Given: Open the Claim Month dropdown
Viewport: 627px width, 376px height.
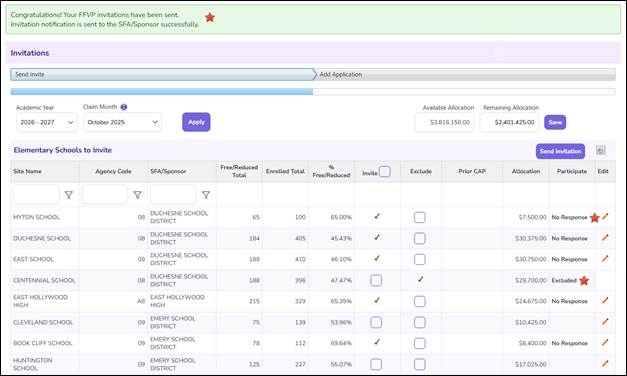Looking at the screenshot, I should click(x=122, y=122).
